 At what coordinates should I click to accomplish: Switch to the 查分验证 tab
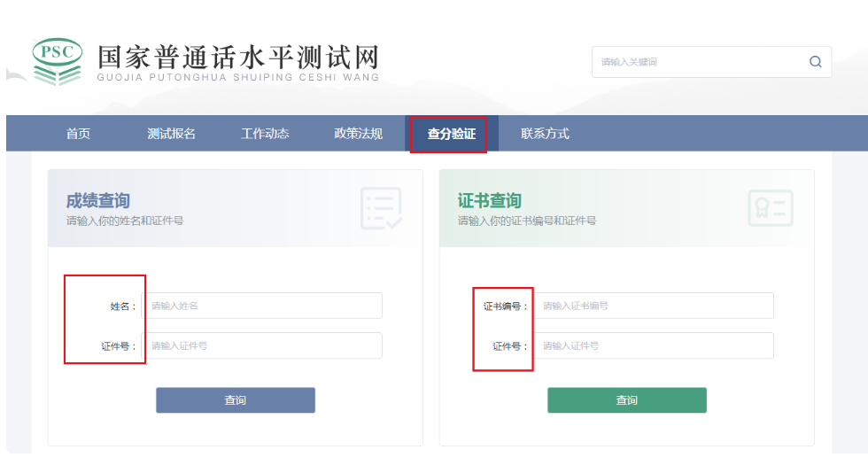pyautogui.click(x=451, y=134)
